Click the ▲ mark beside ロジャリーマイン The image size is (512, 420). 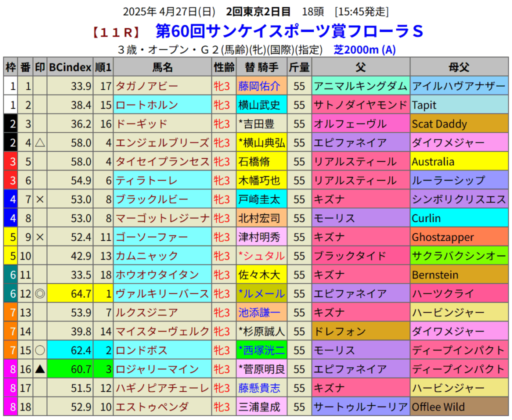pos(40,369)
